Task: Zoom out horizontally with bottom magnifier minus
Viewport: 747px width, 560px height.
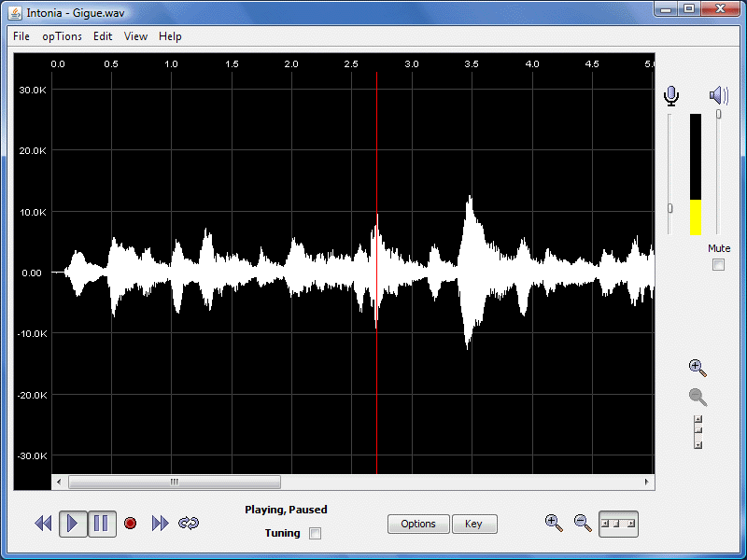Action: tap(582, 523)
